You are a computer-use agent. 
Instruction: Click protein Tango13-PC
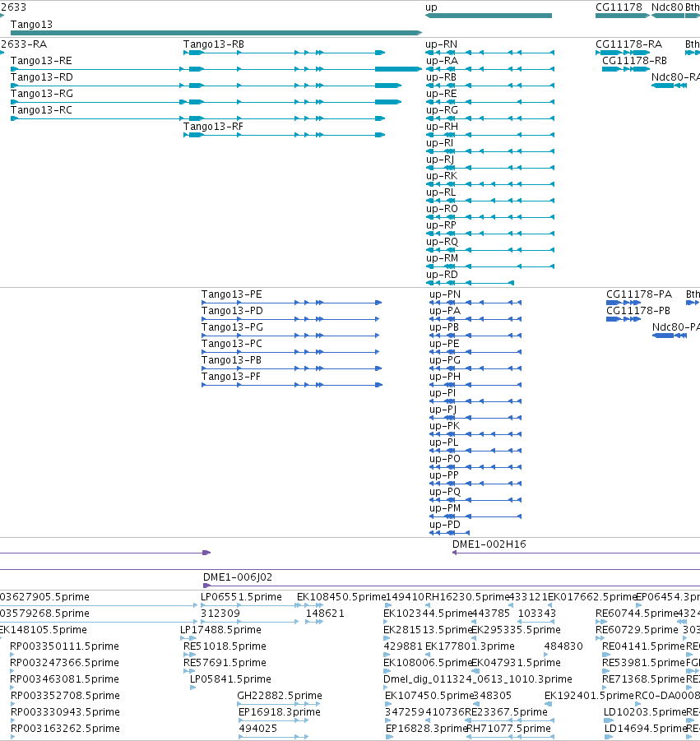(290, 352)
